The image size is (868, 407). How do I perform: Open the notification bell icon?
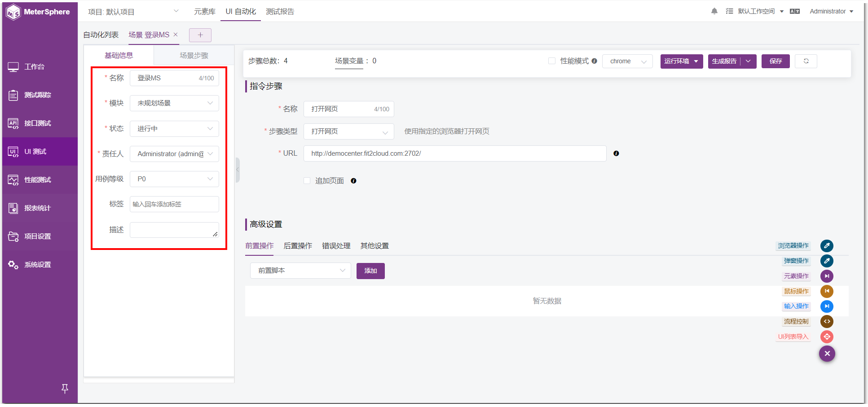[714, 11]
